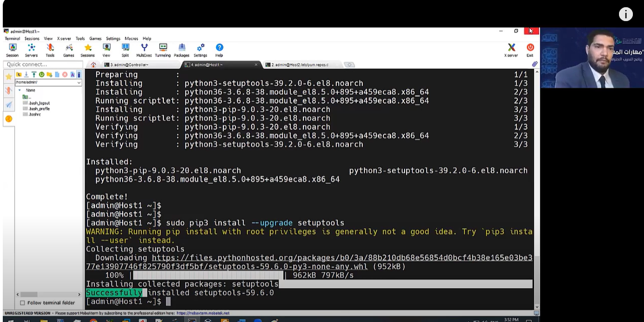The height and width of the screenshot is (322, 644).
Task: Click the home tab icon
Action: pyautogui.click(x=93, y=65)
